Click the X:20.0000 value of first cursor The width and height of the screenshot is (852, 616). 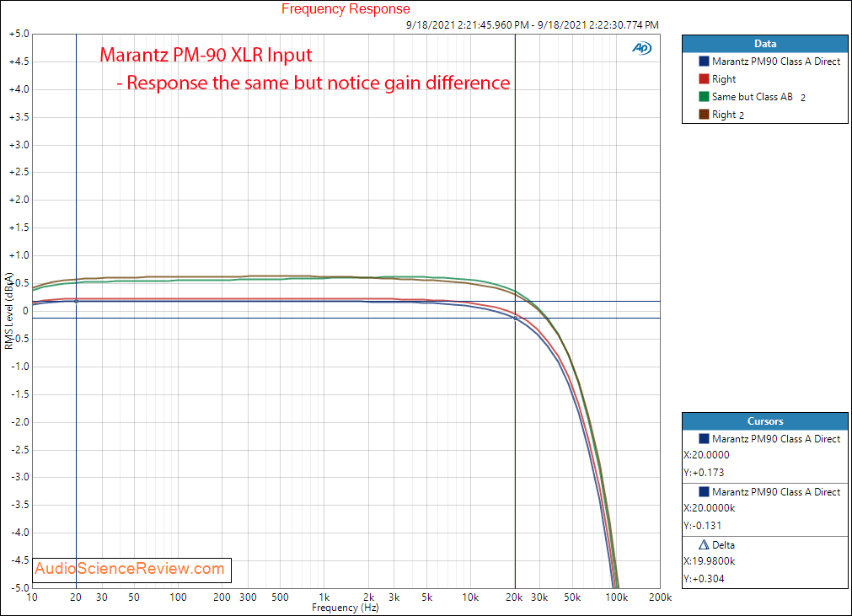coord(706,455)
